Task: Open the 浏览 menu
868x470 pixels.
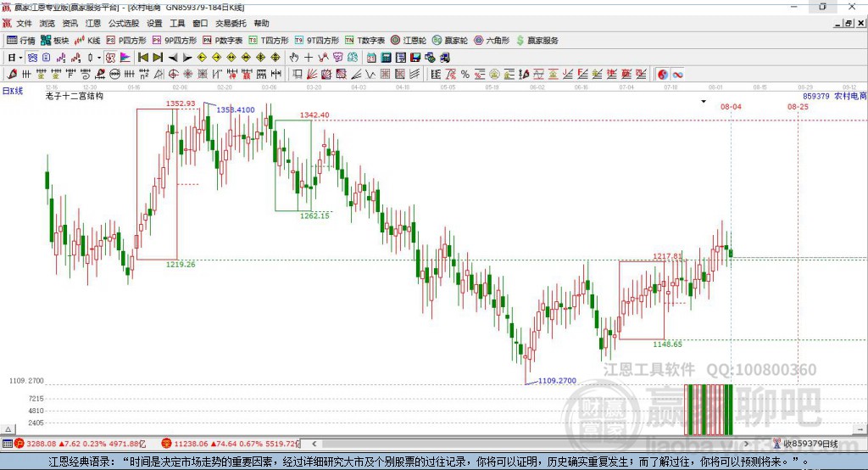Action: [47, 23]
